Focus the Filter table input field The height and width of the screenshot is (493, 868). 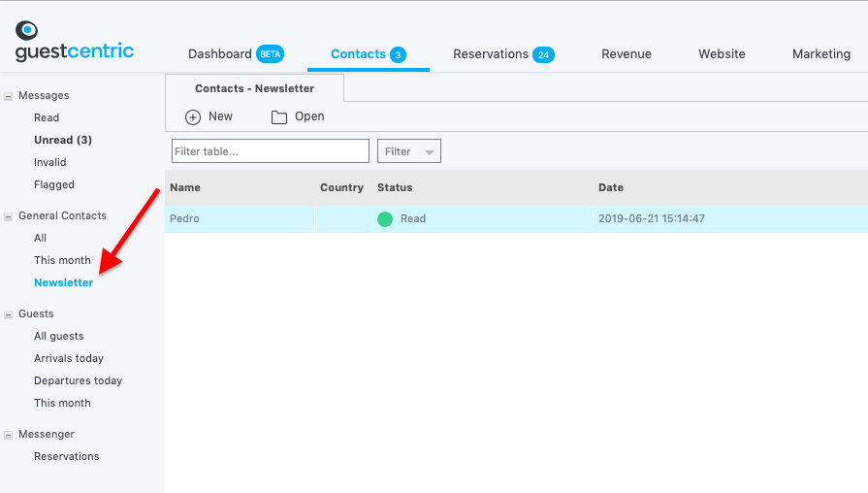click(271, 151)
